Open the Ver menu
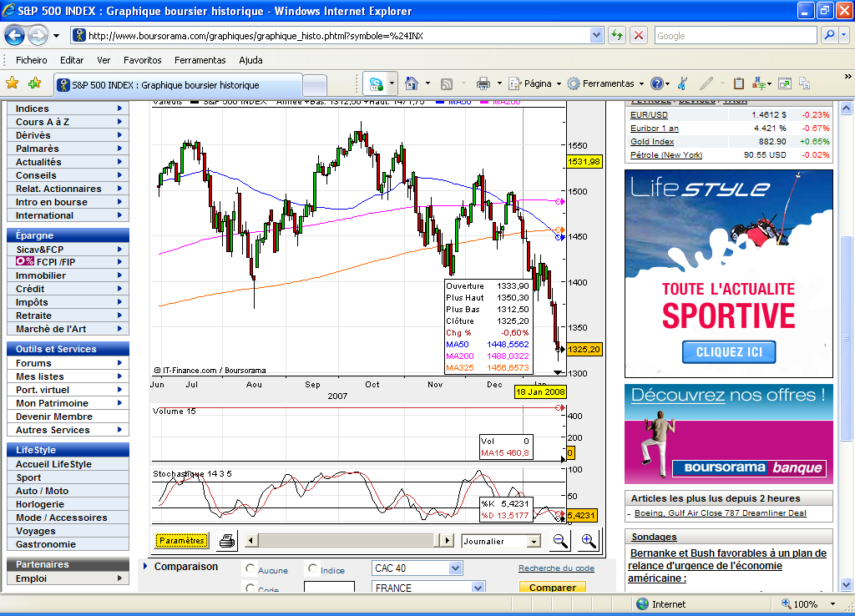Viewport: 855px width, 616px height. pyautogui.click(x=104, y=60)
